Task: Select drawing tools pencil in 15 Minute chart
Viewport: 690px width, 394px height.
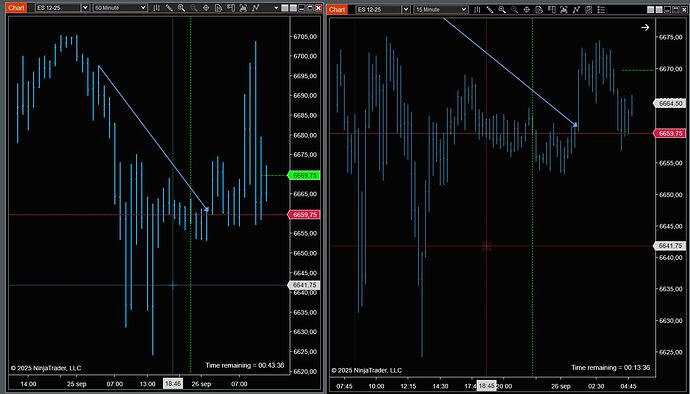Action: pos(489,10)
